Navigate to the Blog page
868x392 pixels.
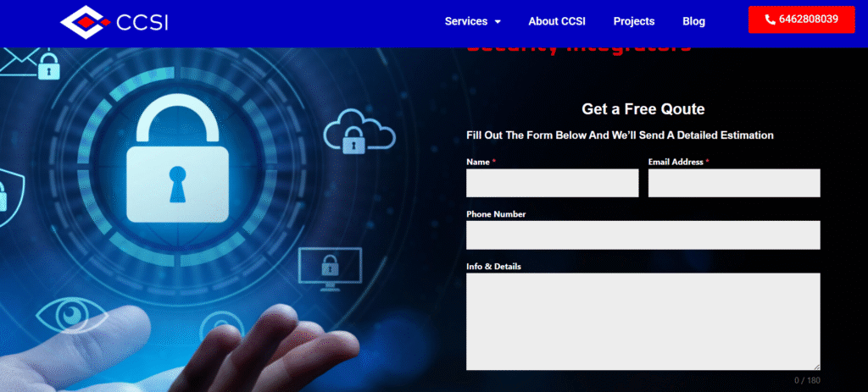pyautogui.click(x=693, y=21)
